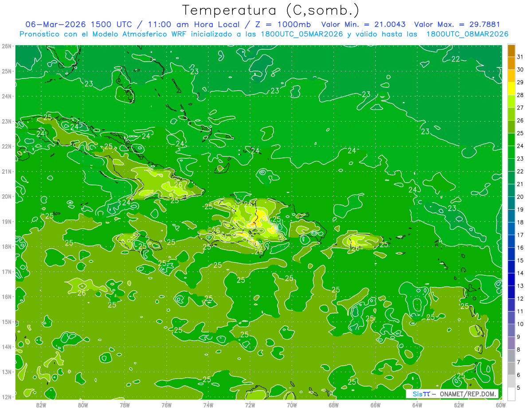Image resolution: width=532 pixels, height=411 pixels.
Task: Click the 74W longitude axis label
Action: [x=208, y=405]
